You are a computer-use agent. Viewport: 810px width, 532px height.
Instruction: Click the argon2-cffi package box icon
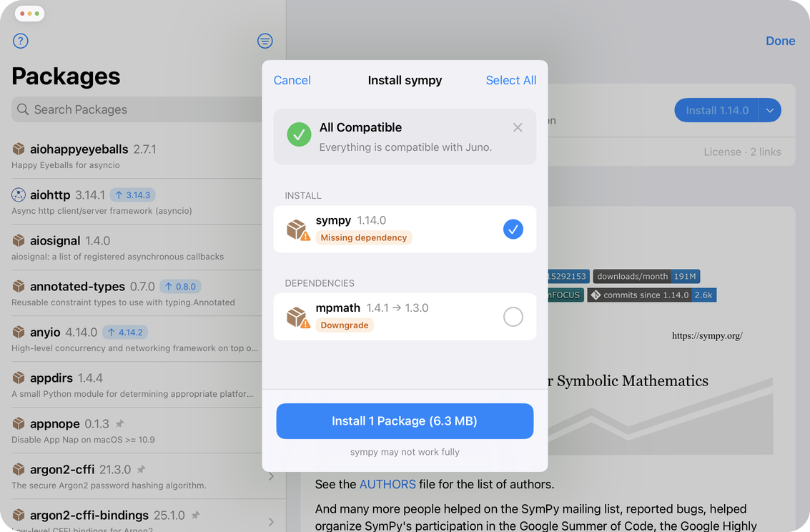[19, 470]
